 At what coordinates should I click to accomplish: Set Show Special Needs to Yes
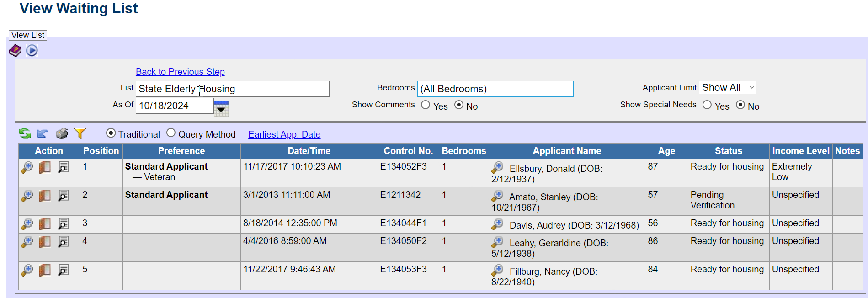click(x=707, y=105)
